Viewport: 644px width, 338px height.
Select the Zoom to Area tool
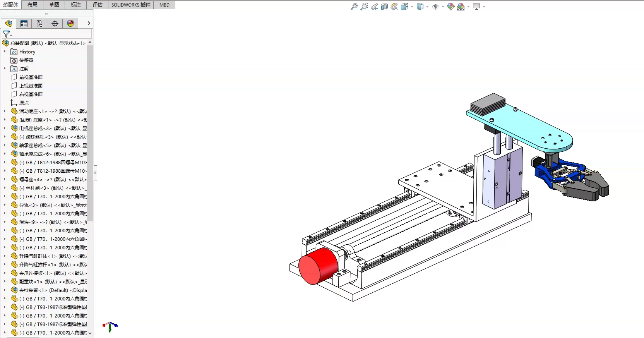[x=364, y=7]
